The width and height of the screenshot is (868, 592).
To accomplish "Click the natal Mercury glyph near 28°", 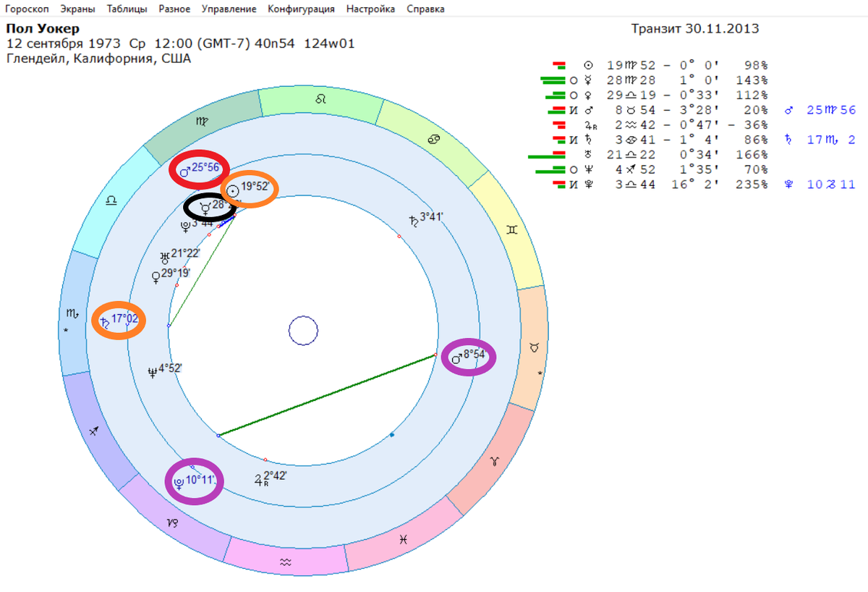I will tap(205, 207).
